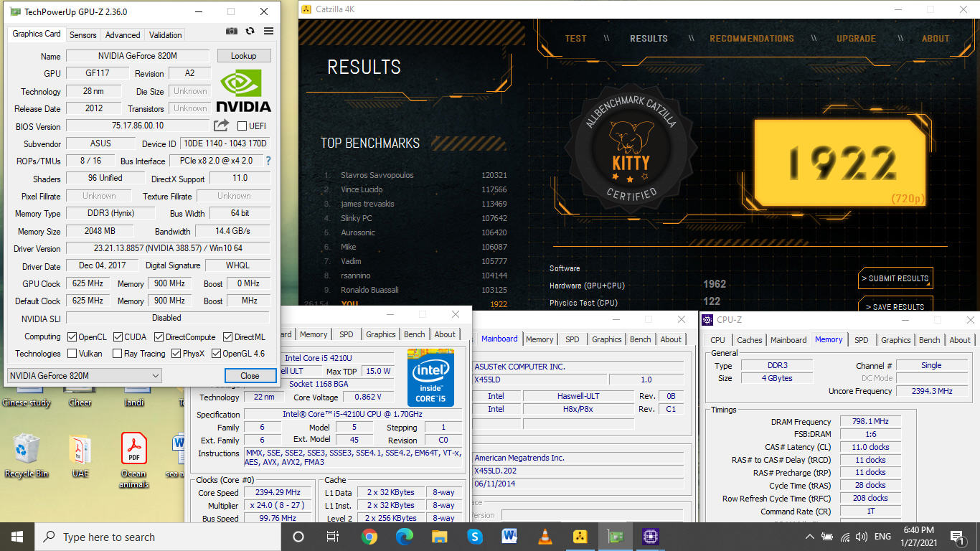The width and height of the screenshot is (980, 551).
Task: Toggle Vulkan checkbox
Action: (72, 354)
